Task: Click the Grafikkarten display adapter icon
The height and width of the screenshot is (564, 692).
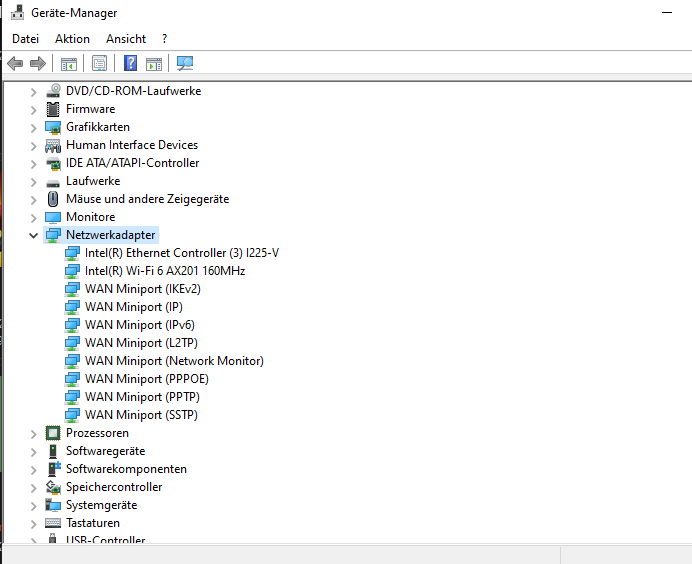Action: click(53, 127)
